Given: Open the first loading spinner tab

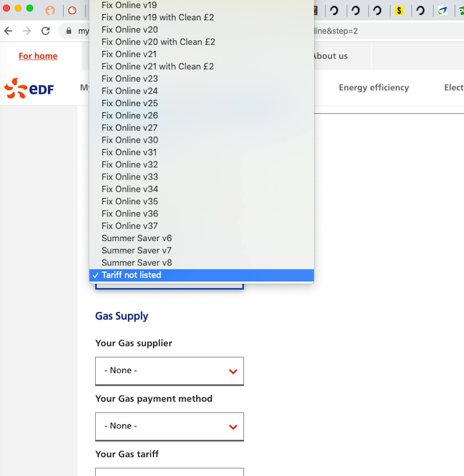Looking at the screenshot, I should (x=334, y=10).
